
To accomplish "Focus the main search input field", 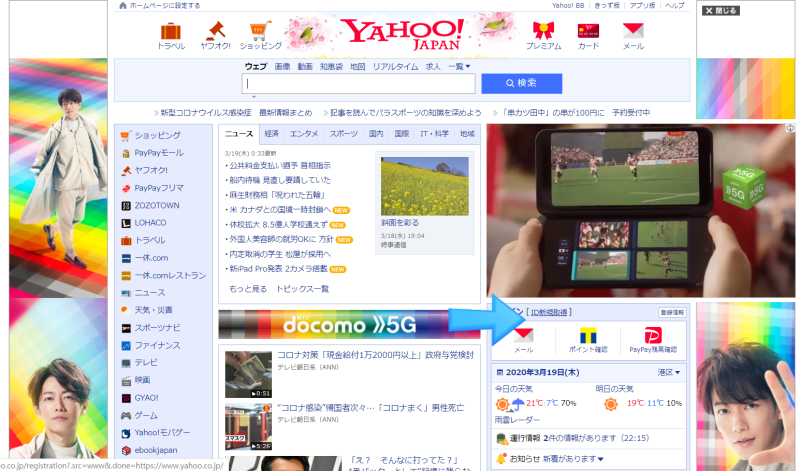I will pos(359,84).
